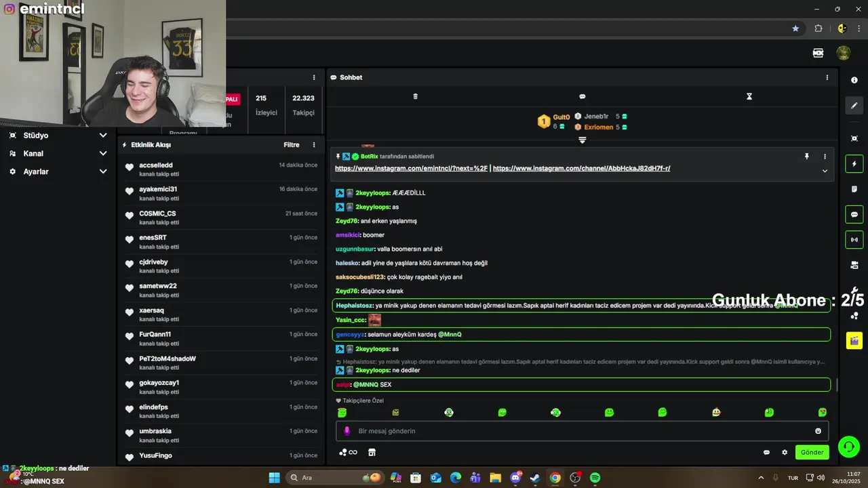The height and width of the screenshot is (488, 868).
Task: Open Steam from the taskbar
Action: click(x=535, y=478)
